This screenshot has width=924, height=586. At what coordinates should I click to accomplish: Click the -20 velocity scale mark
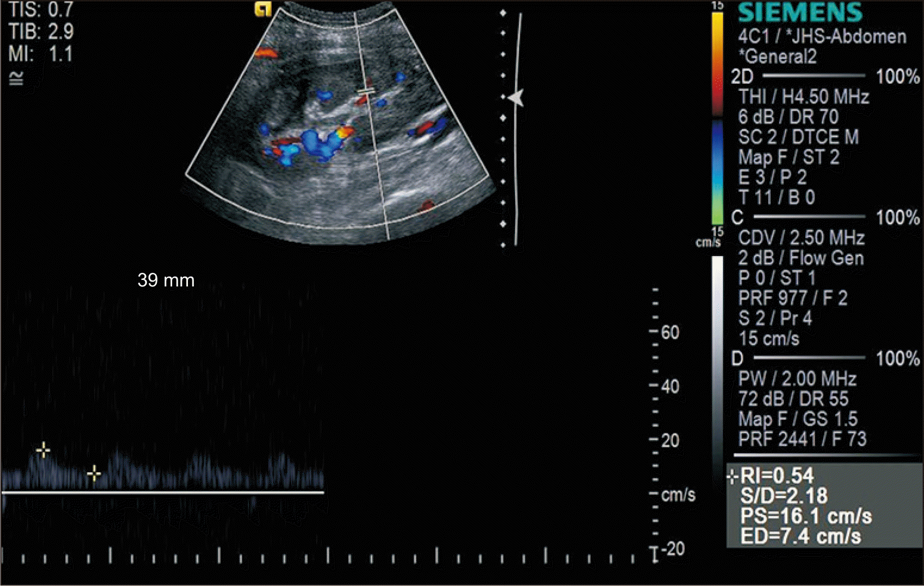(x=672, y=548)
